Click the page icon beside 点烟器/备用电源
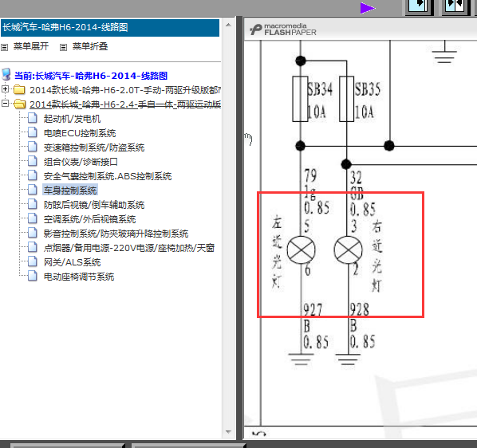The image size is (477, 448). coord(33,247)
